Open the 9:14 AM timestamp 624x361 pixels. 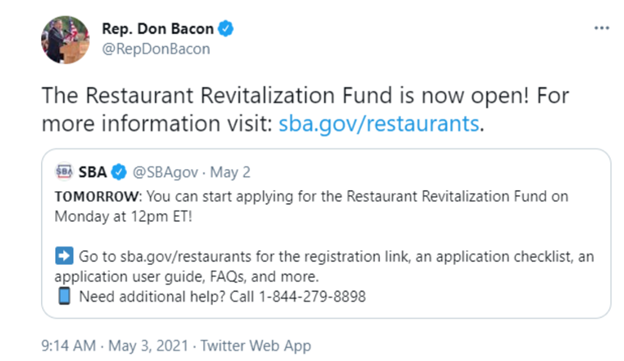68,345
